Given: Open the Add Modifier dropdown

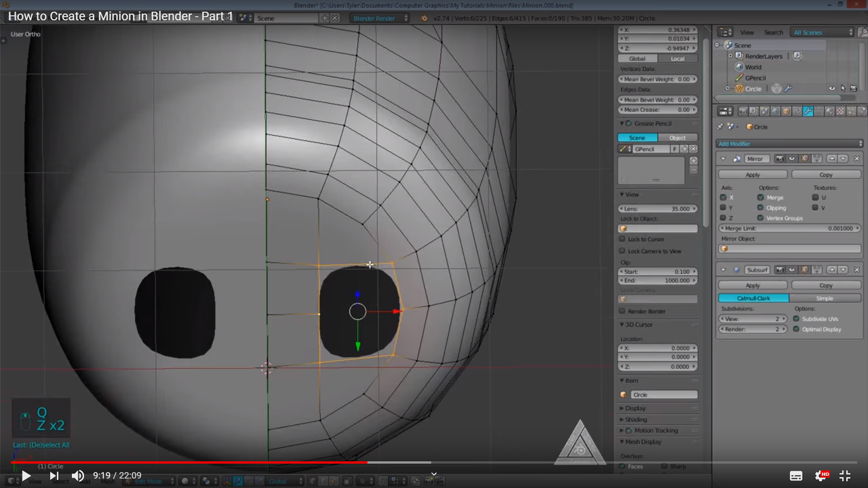Looking at the screenshot, I should point(789,144).
